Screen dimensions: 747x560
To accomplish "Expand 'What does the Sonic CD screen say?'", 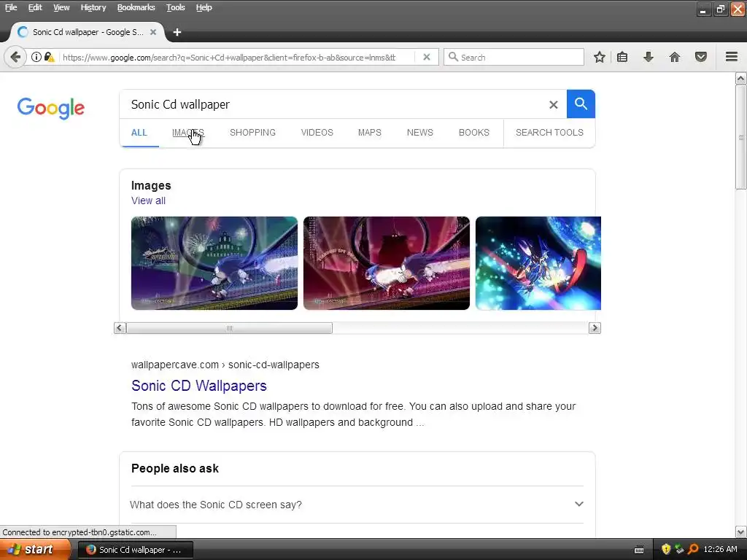I will (x=357, y=505).
